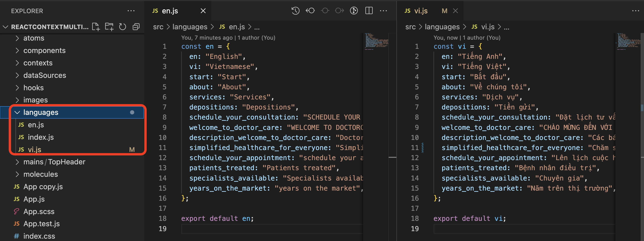Click src breadcrumb in vi.js editor
This screenshot has width=644, height=241.
point(410,27)
